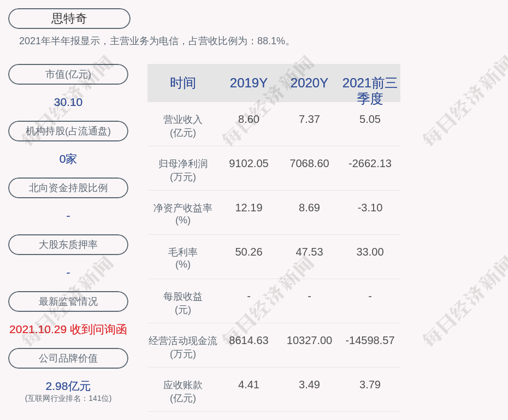Click the market cap value 30.10
The width and height of the screenshot is (508, 420).
(68, 102)
